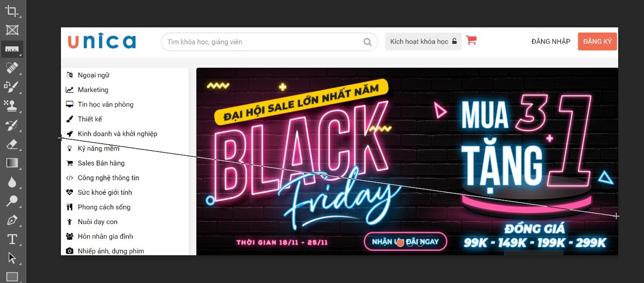The height and width of the screenshot is (283, 644).
Task: Select the Ruler tool
Action: click(12, 49)
